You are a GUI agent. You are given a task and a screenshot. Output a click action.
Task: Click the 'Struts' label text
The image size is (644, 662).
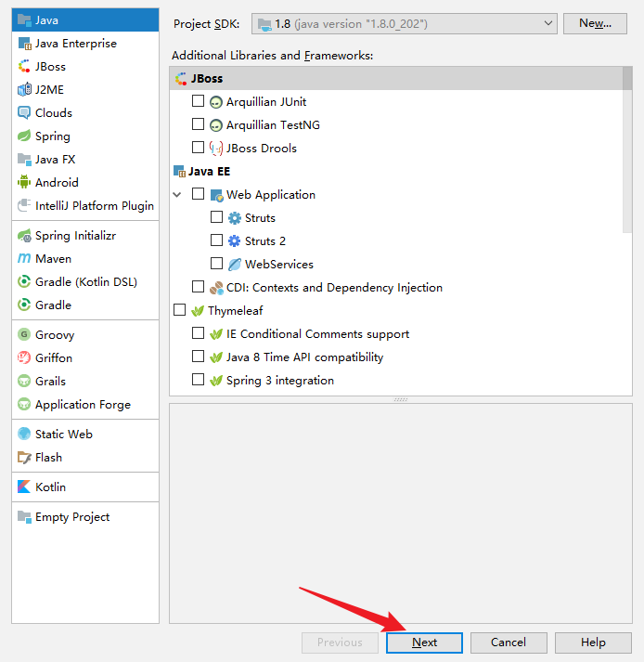(x=260, y=218)
